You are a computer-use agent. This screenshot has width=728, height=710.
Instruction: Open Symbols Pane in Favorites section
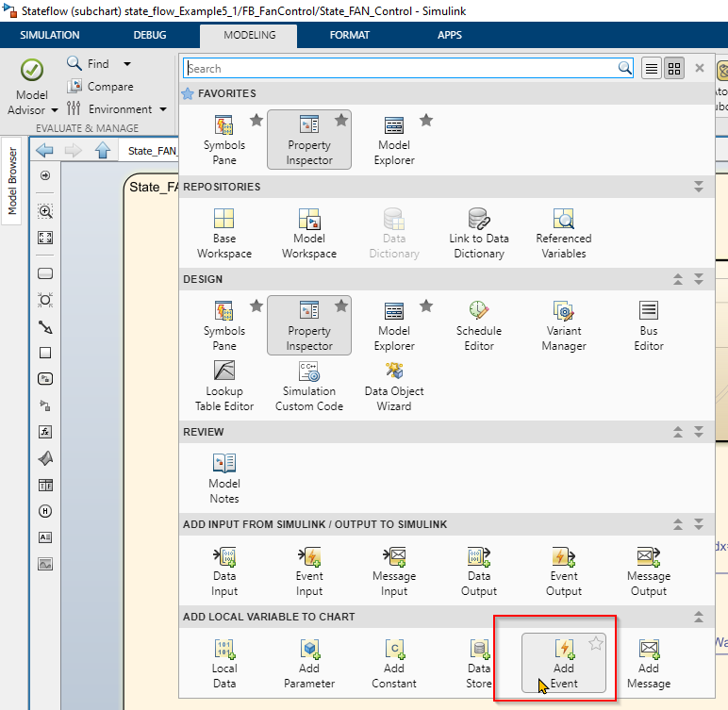[x=224, y=140]
